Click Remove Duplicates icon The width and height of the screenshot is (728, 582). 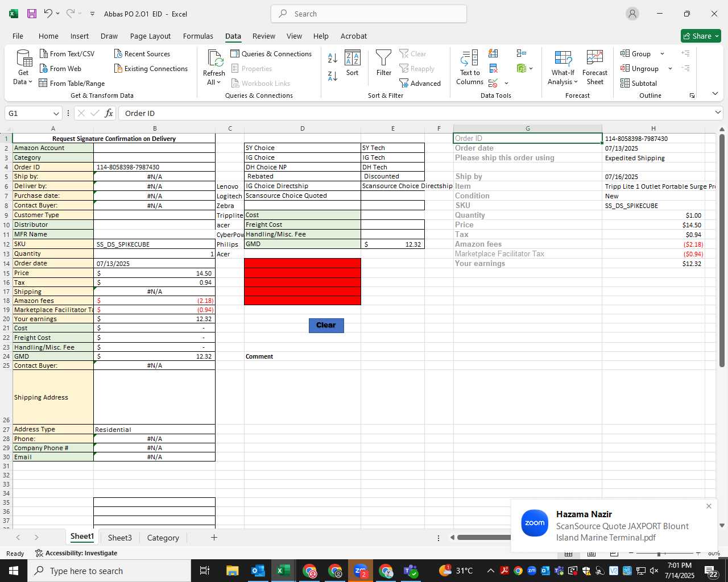tap(493, 69)
